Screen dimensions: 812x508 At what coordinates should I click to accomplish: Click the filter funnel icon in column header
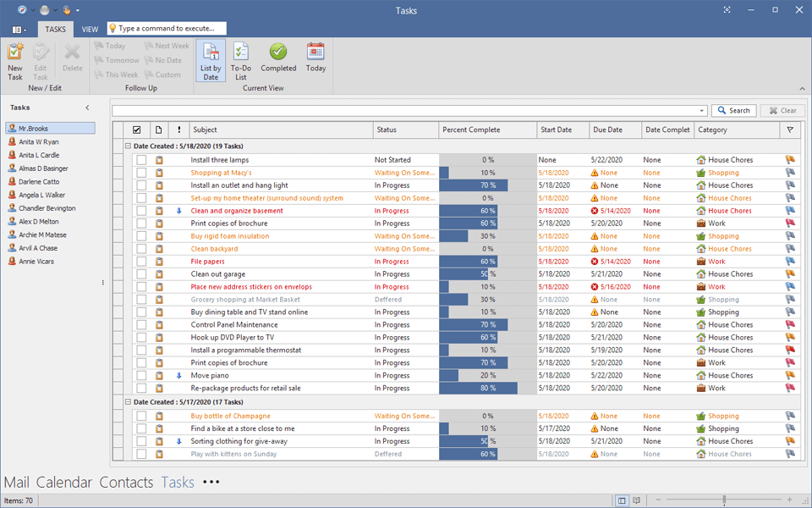pos(790,130)
